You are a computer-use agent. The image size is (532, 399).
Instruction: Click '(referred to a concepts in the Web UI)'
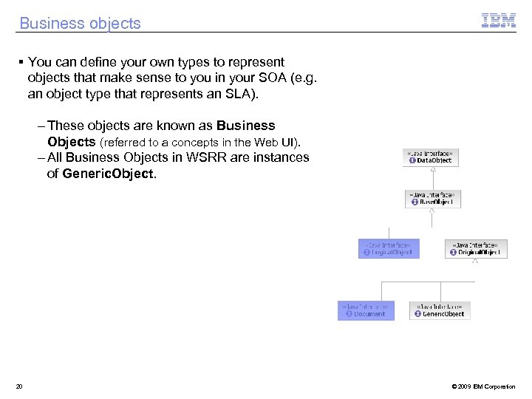pyautogui.click(x=200, y=142)
